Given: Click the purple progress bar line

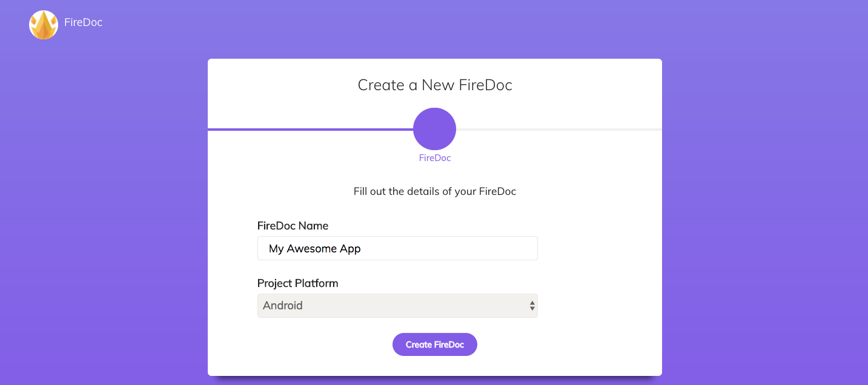Looking at the screenshot, I should pyautogui.click(x=309, y=129).
